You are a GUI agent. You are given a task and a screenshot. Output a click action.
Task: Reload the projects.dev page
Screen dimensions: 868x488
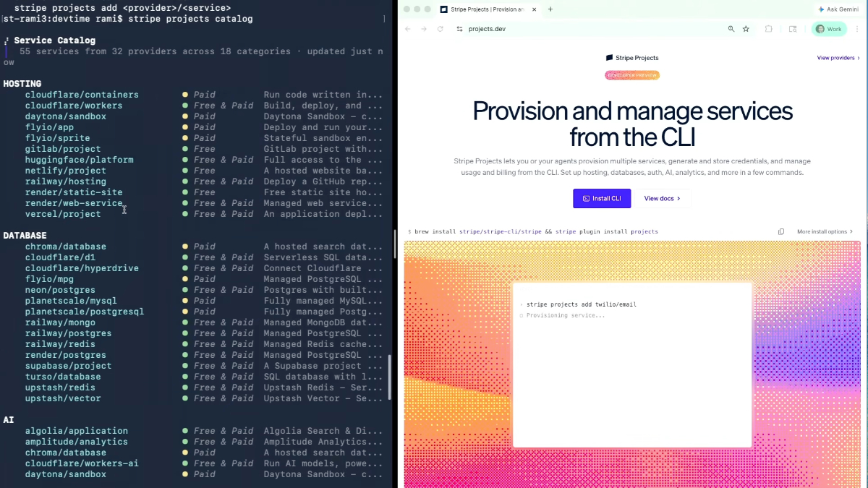[x=440, y=29]
